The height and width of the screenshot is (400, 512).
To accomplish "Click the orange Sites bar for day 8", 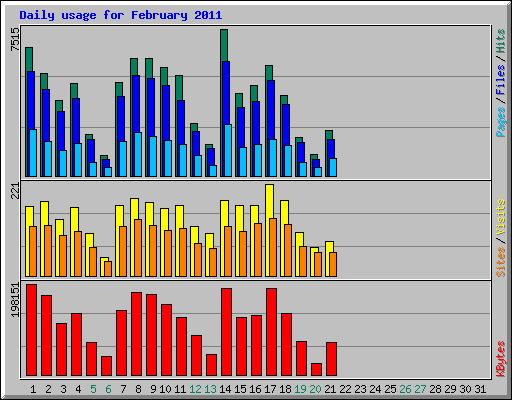I will click(138, 248).
